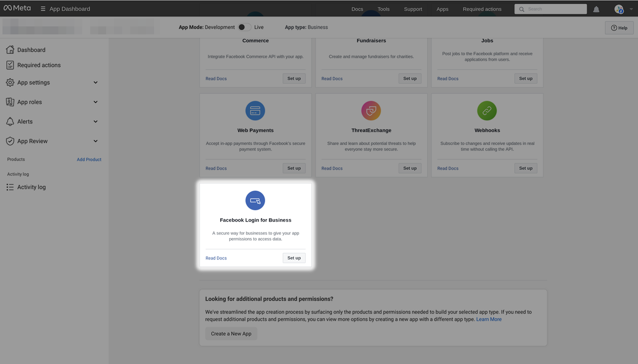Click the 'Webhooks' card title

pos(487,130)
